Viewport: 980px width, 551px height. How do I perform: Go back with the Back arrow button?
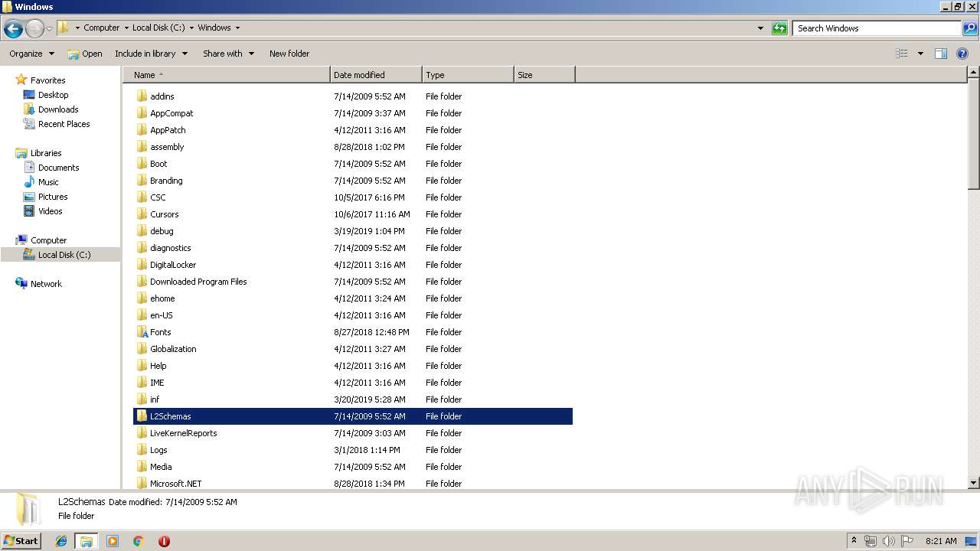point(13,29)
